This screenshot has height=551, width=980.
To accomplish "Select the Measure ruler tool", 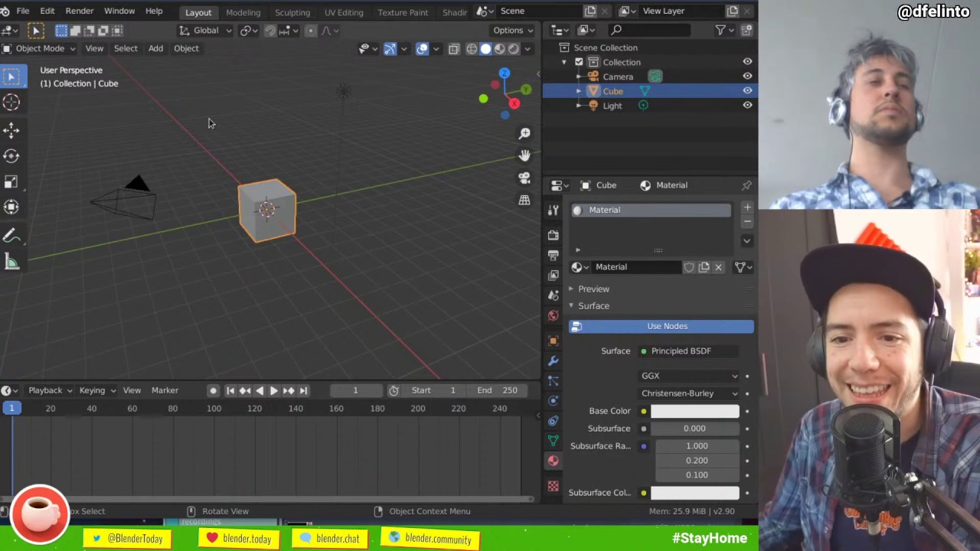I will (11, 262).
